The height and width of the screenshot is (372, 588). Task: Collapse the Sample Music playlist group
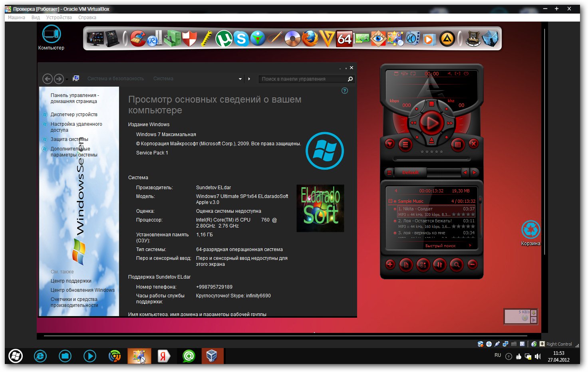click(390, 201)
